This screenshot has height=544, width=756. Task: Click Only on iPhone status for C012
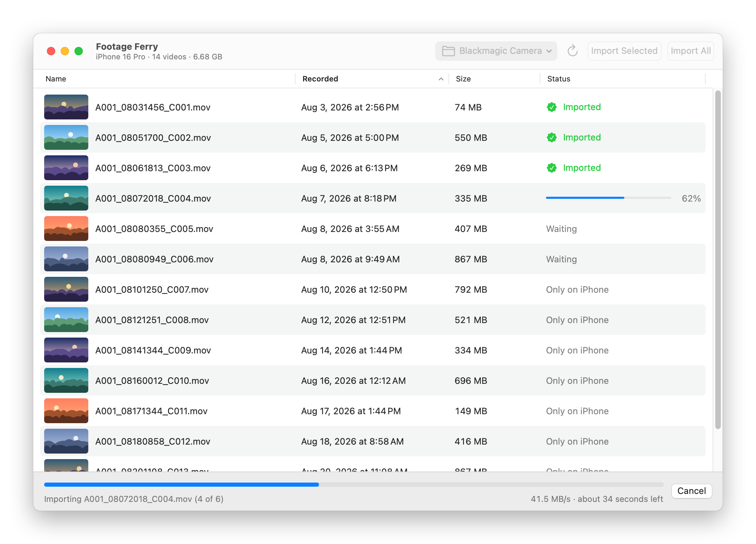click(577, 441)
